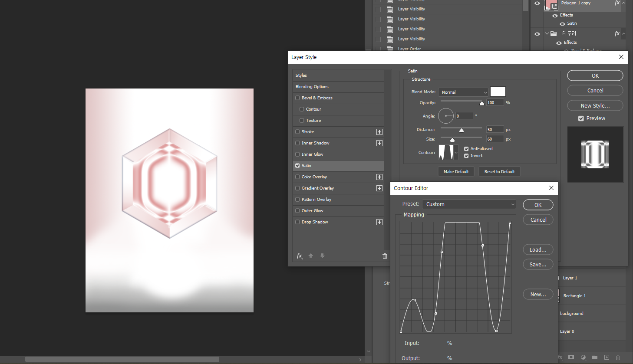Collapse the 테두리 group chevron
The width and height of the screenshot is (633, 364).
point(547,33)
